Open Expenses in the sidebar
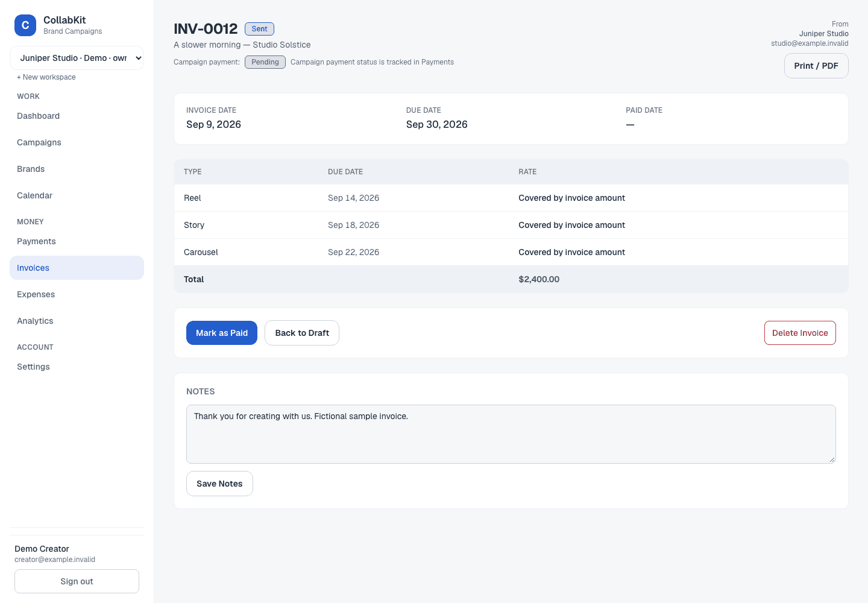The height and width of the screenshot is (603, 868). tap(77, 294)
